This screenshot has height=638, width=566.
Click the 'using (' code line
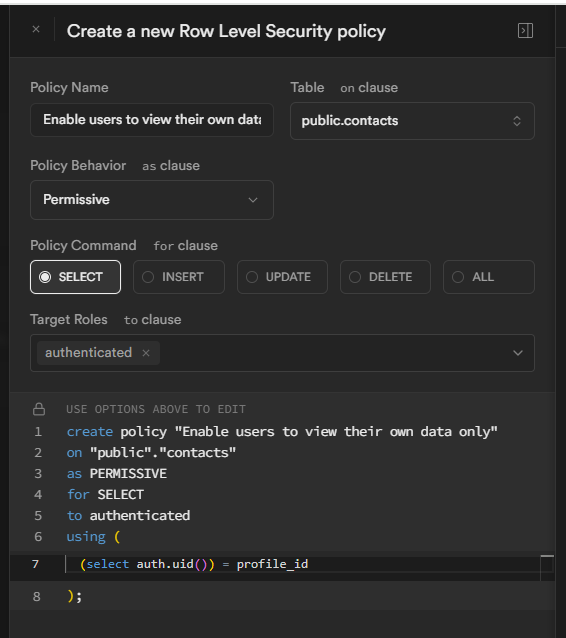pos(94,537)
